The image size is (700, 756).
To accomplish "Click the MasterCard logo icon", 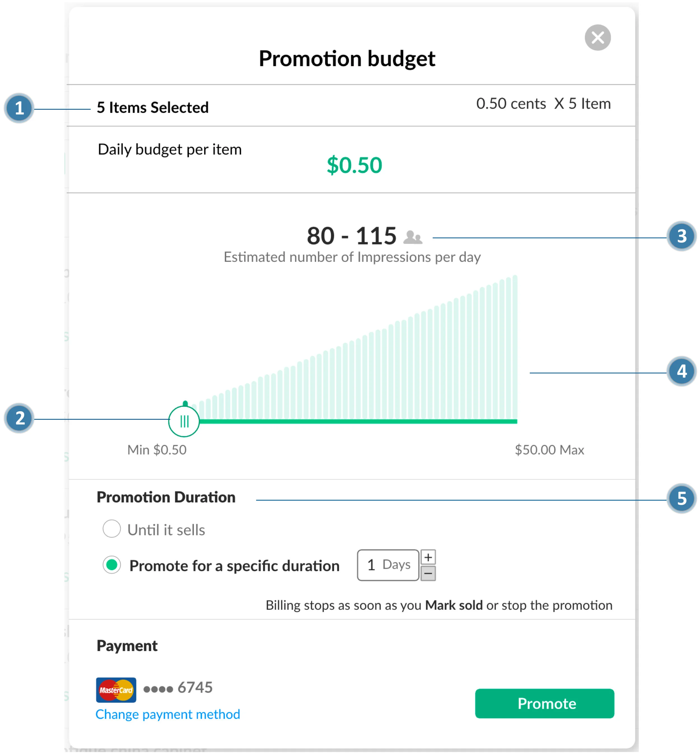I will coord(116,690).
